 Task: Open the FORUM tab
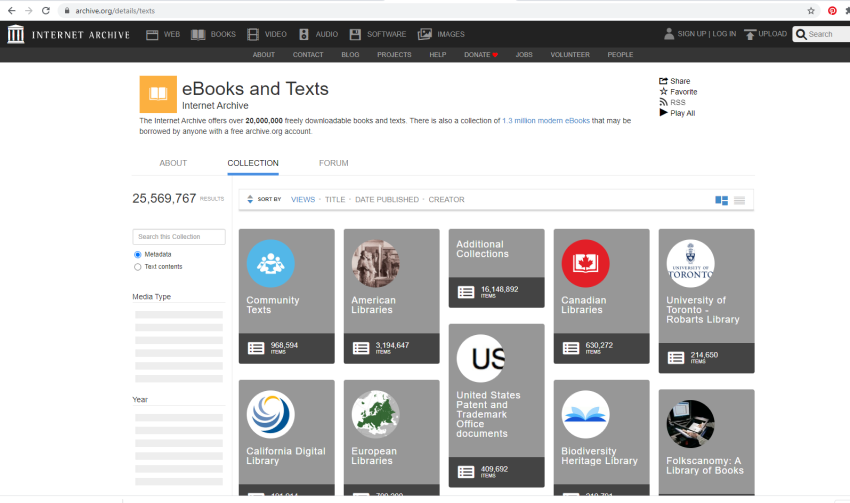[333, 163]
